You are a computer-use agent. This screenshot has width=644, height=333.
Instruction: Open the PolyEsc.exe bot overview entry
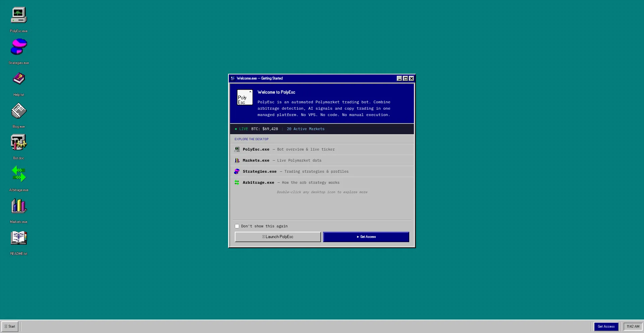[x=322, y=149]
